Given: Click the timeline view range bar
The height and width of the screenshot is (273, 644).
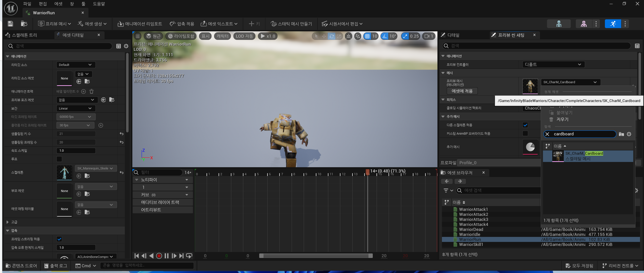Looking at the screenshot, I should [316, 256].
